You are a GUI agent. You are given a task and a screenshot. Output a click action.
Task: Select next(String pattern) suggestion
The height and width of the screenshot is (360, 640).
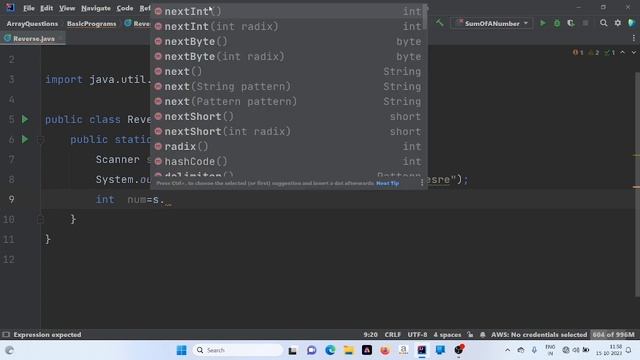tap(288, 87)
